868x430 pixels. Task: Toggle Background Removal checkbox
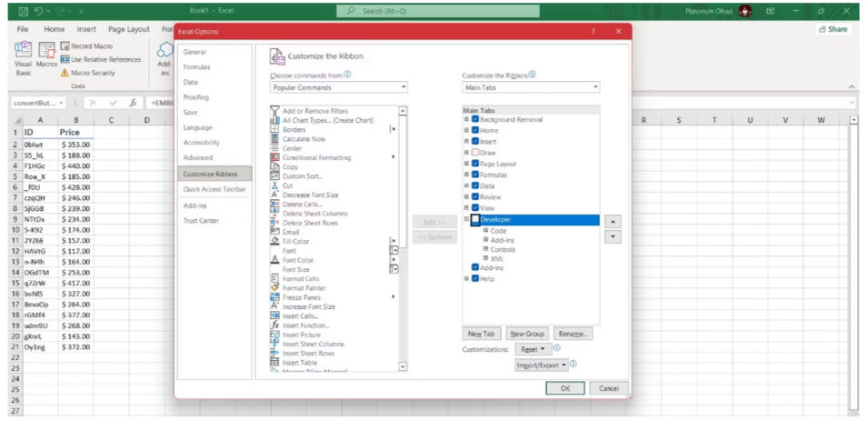click(475, 119)
